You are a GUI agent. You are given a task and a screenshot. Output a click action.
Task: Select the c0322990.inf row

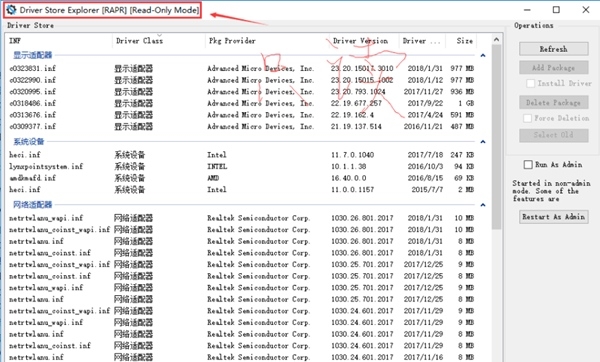click(241, 80)
